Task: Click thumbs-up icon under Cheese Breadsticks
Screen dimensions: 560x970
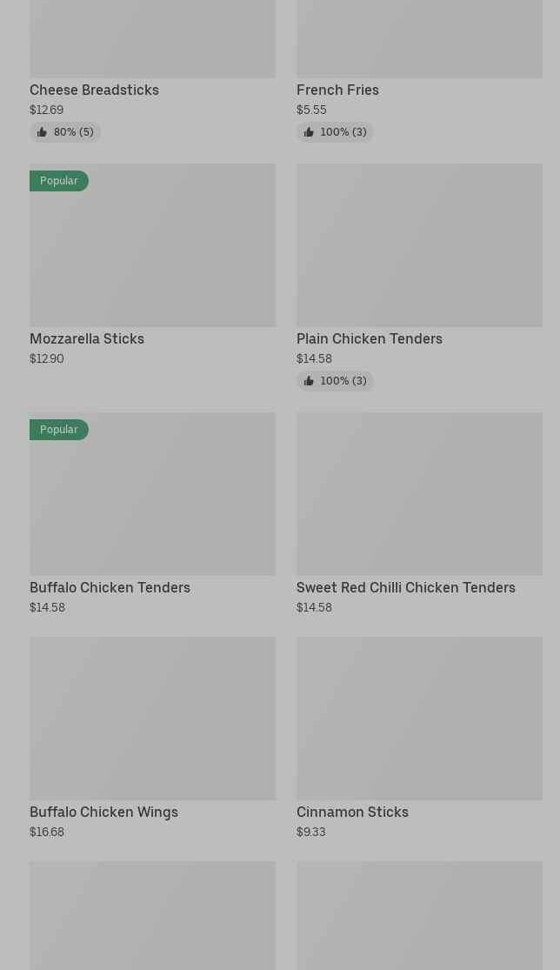Action: [x=42, y=132]
